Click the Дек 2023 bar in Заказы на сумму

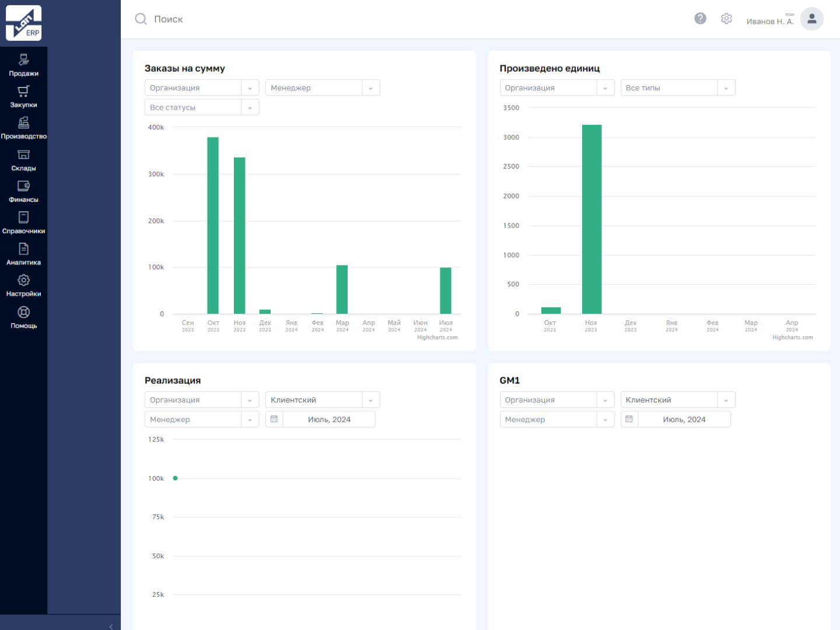[x=265, y=311]
